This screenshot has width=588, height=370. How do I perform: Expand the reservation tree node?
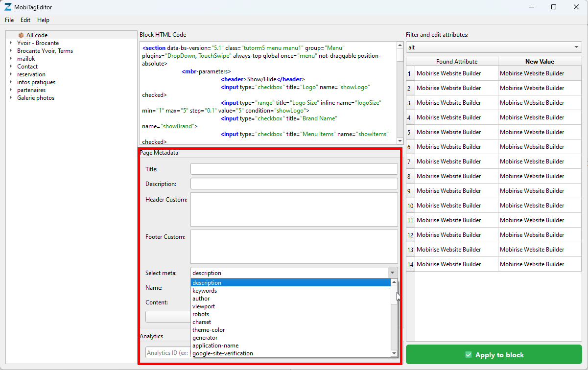[11, 74]
